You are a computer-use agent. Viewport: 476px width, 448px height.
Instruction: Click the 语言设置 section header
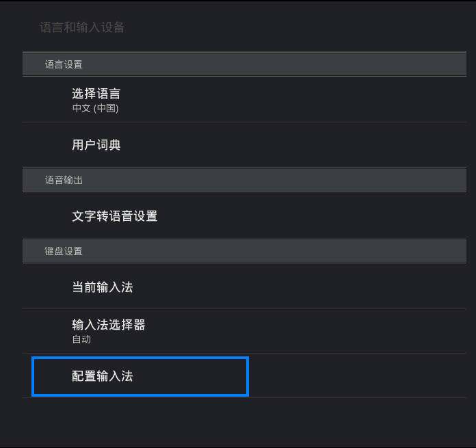point(64,64)
